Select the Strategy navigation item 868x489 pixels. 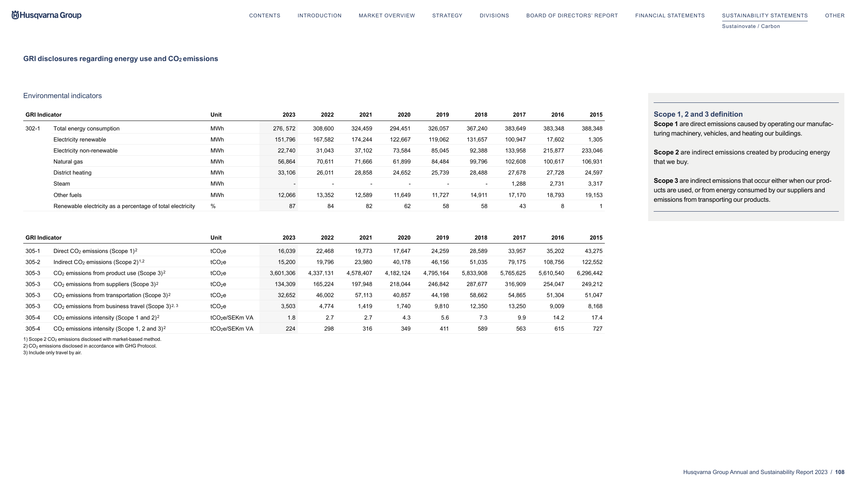pos(447,16)
